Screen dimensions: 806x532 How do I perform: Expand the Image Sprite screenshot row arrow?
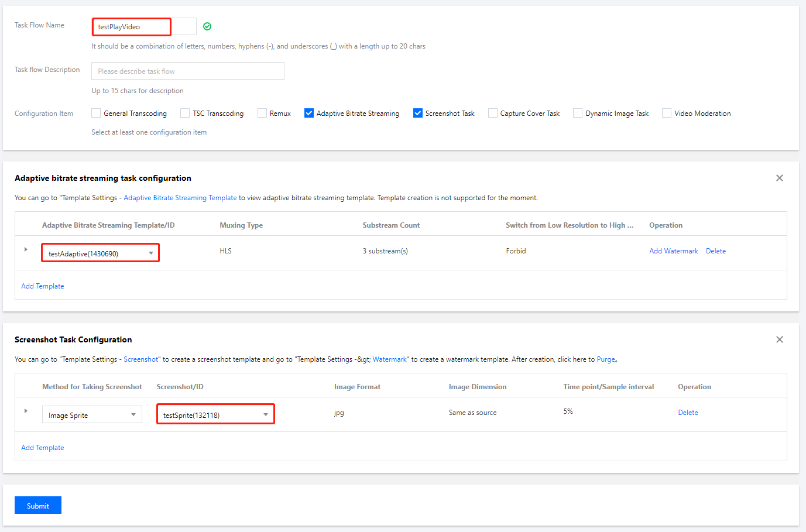click(x=26, y=411)
